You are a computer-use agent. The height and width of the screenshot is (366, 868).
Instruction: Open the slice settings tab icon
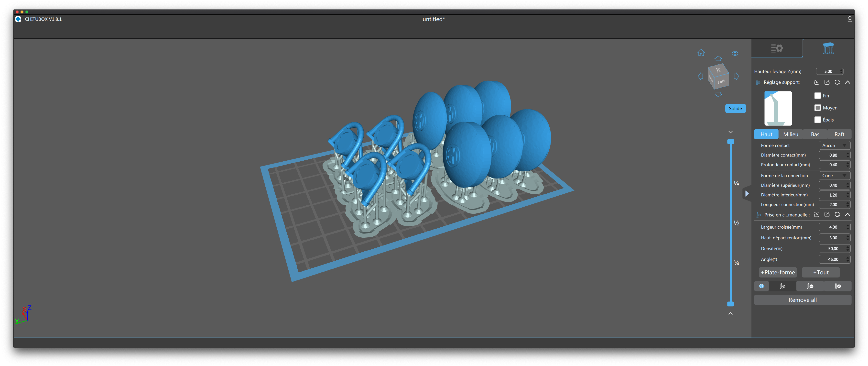point(777,48)
